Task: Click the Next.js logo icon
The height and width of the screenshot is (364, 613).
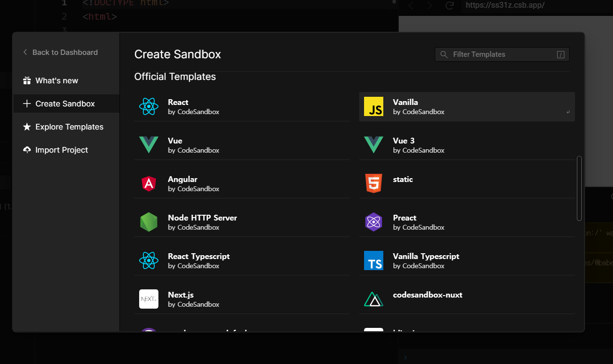Action: [x=149, y=299]
